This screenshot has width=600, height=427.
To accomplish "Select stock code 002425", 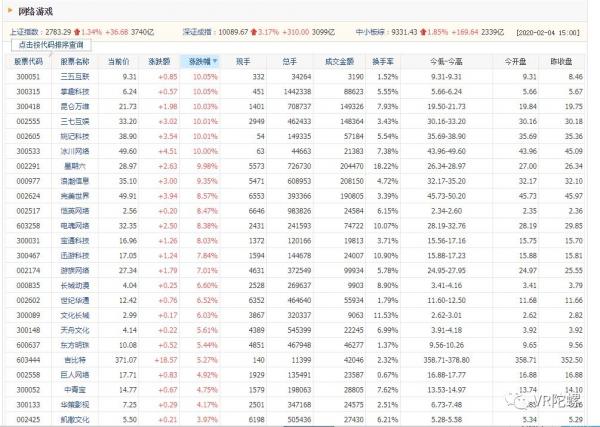I will (x=28, y=420).
